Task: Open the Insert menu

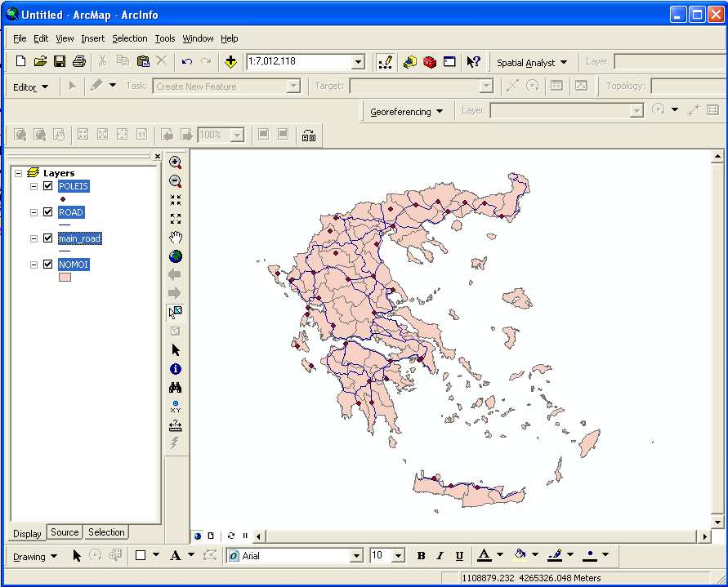Action: point(93,38)
